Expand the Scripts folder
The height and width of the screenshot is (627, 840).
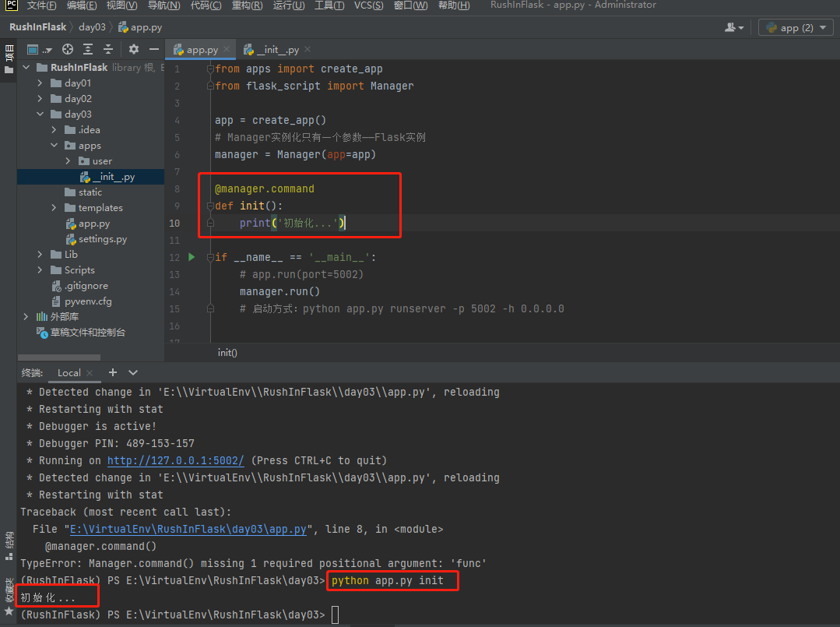point(40,269)
